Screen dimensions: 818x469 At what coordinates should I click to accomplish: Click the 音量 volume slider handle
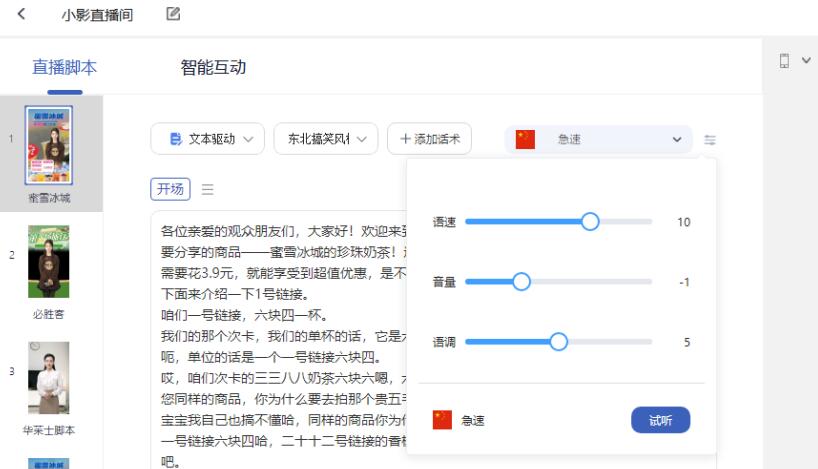pyautogui.click(x=521, y=282)
